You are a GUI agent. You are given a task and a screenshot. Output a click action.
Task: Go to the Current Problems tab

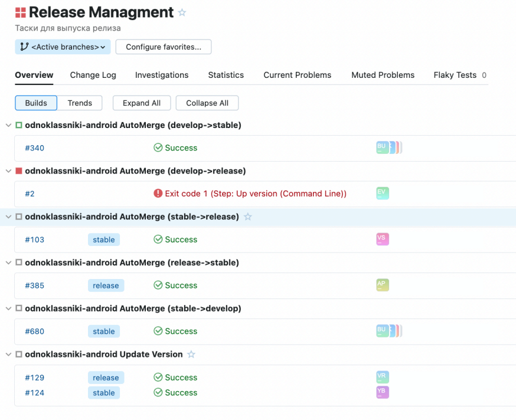click(x=297, y=75)
